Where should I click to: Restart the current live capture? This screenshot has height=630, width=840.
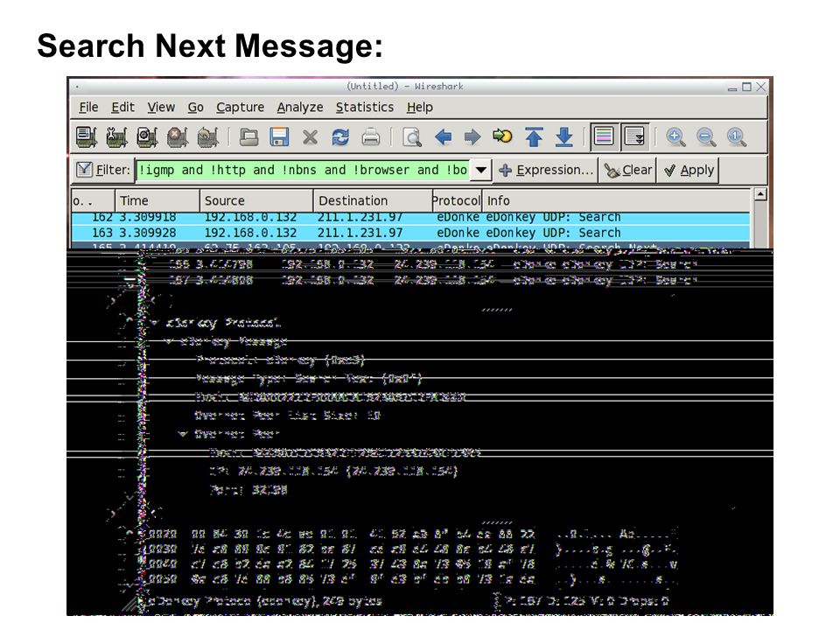tap(208, 137)
